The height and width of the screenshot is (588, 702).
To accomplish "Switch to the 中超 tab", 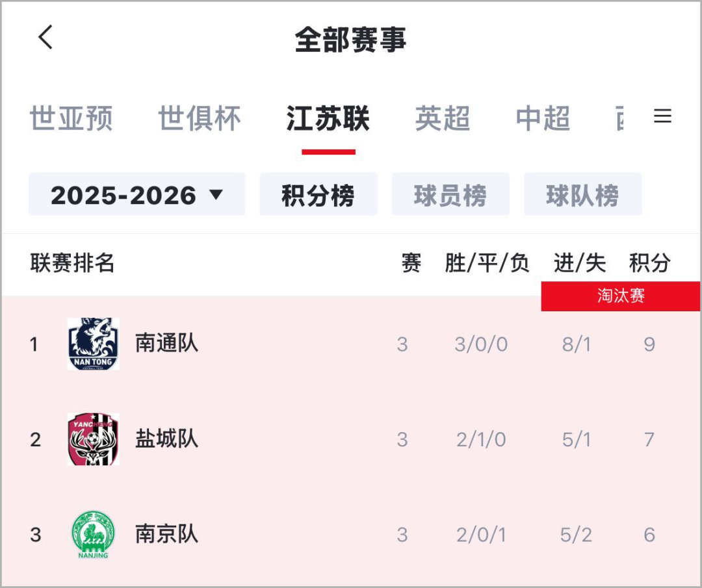I will [543, 119].
